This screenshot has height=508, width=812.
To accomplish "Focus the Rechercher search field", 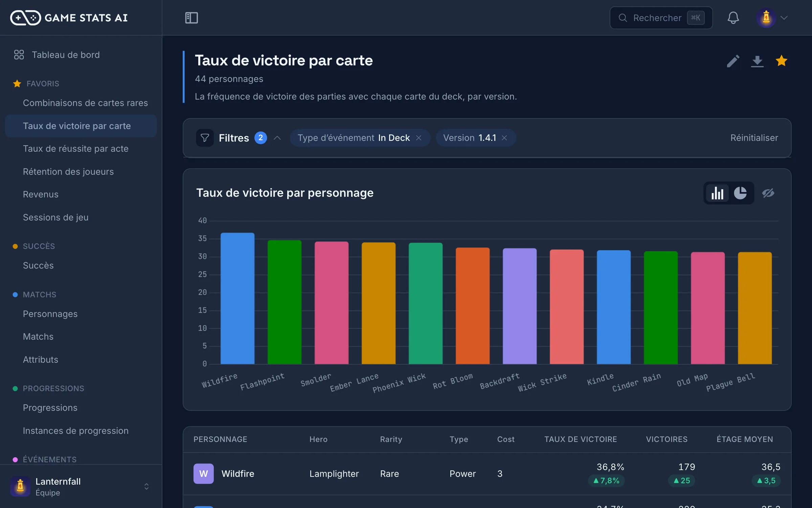I will pos(661,18).
